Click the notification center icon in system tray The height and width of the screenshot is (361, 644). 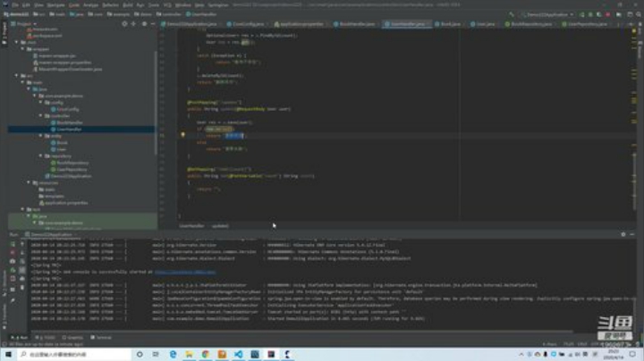click(632, 354)
